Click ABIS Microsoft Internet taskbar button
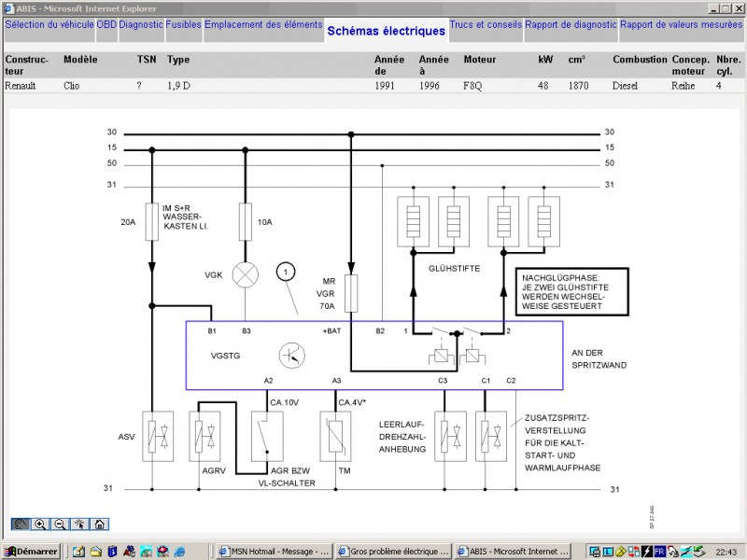 [514, 552]
